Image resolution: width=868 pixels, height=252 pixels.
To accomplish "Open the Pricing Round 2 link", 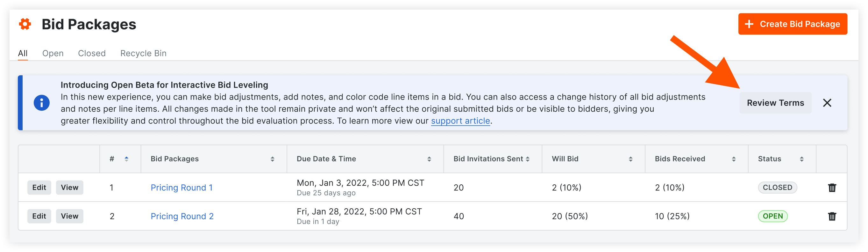I will pyautogui.click(x=182, y=216).
